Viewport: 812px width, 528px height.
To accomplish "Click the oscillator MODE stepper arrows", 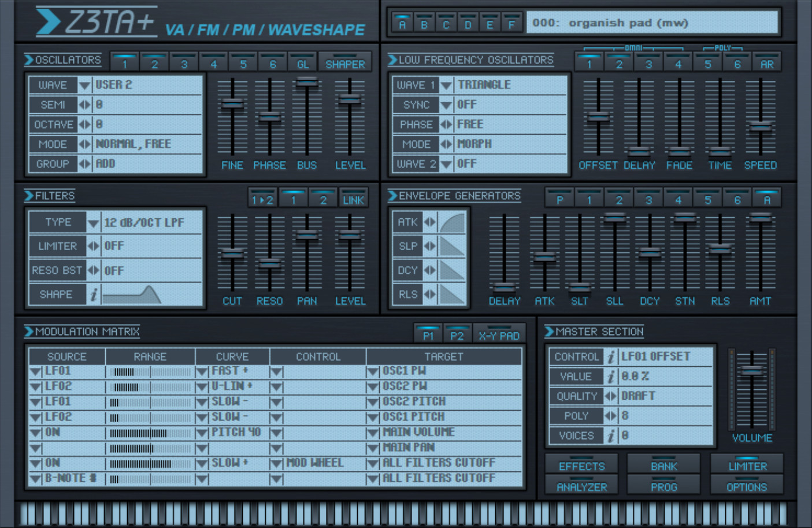I will pyautogui.click(x=84, y=144).
